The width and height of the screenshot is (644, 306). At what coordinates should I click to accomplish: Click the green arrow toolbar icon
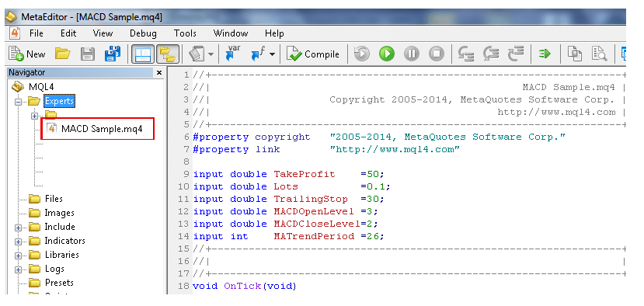click(545, 54)
